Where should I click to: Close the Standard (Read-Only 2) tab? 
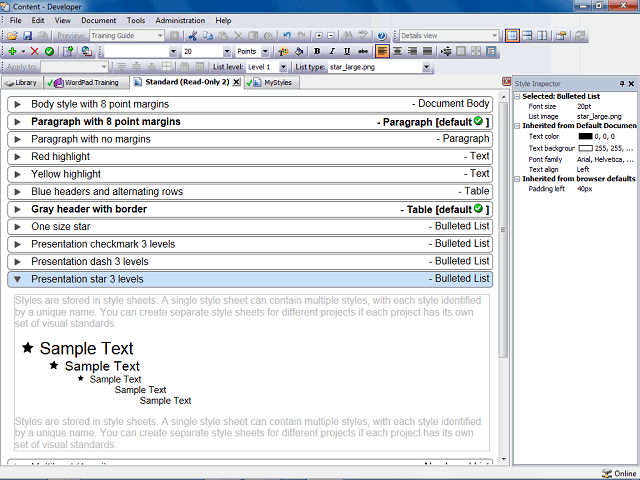pos(236,82)
